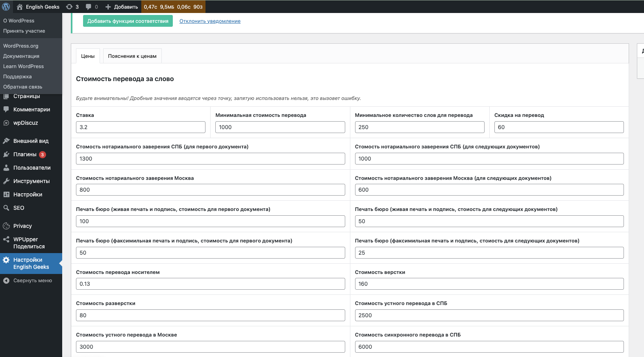Open the updates icon showing 3
Screen dimensions: 644x357
tap(69, 7)
